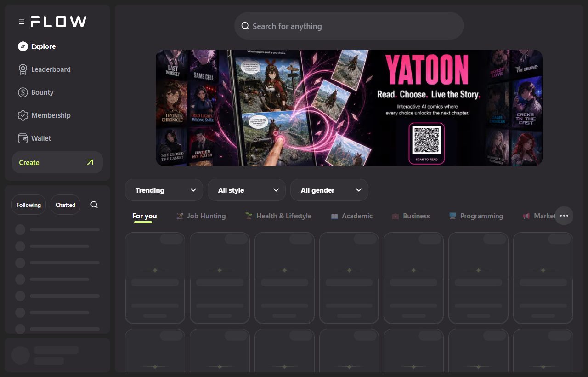
Task: Show more categories with the three-dots button
Action: pyautogui.click(x=564, y=216)
